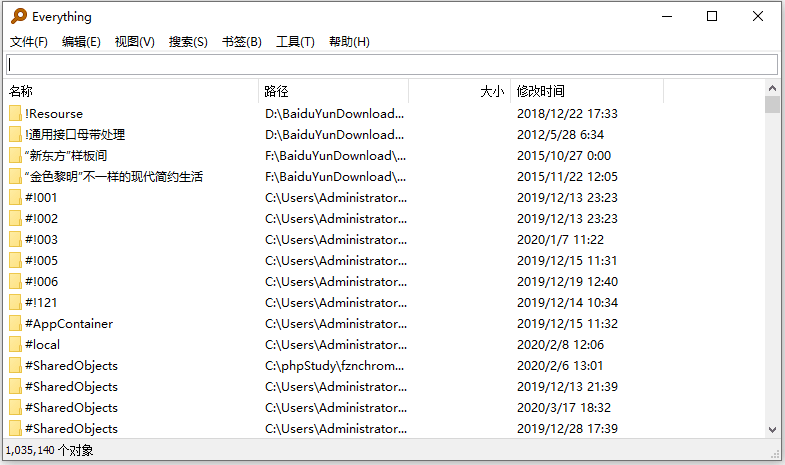Click folder icon beside #AppContainer
The height and width of the screenshot is (465, 785).
15,324
